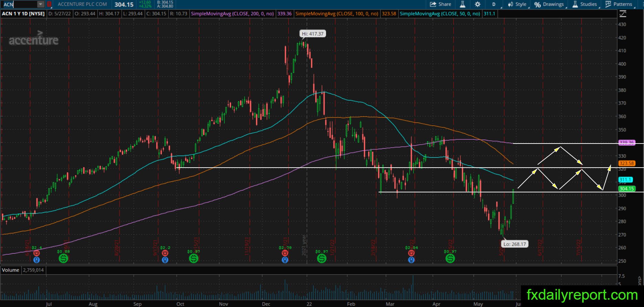644x307 pixels.
Task: Click the 2,759,014 volume value
Action: 33,270
